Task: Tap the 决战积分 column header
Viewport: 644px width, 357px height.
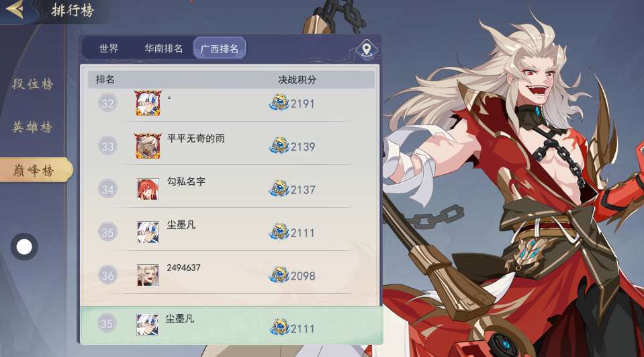Action: pyautogui.click(x=297, y=80)
